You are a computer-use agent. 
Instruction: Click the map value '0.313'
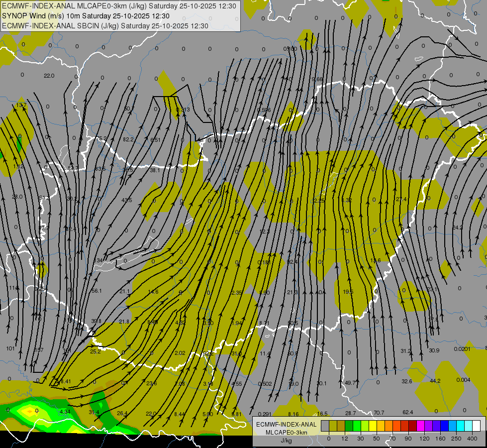[x=183, y=110]
